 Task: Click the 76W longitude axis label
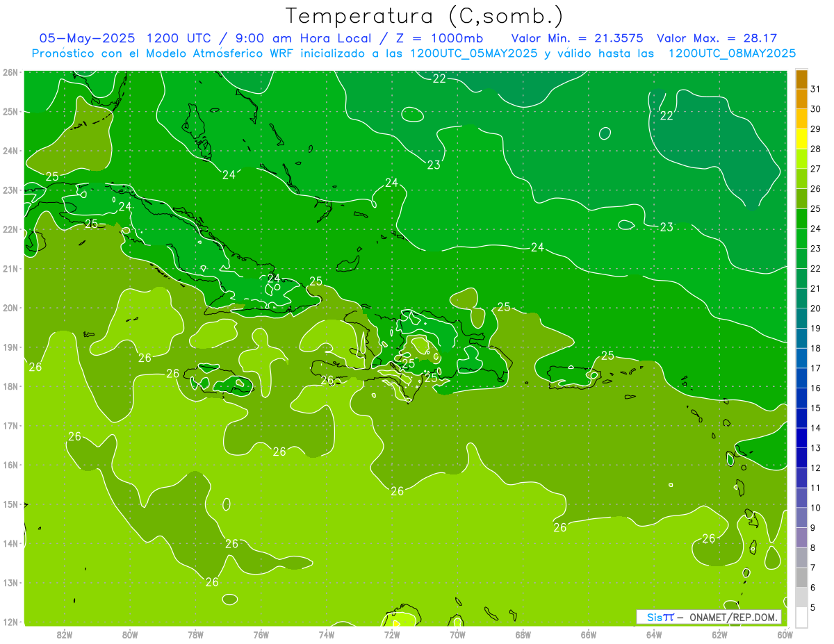point(261,634)
